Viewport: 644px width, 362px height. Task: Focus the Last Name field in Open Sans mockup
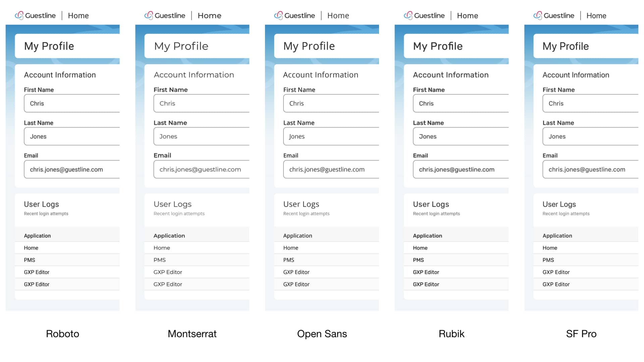point(331,136)
